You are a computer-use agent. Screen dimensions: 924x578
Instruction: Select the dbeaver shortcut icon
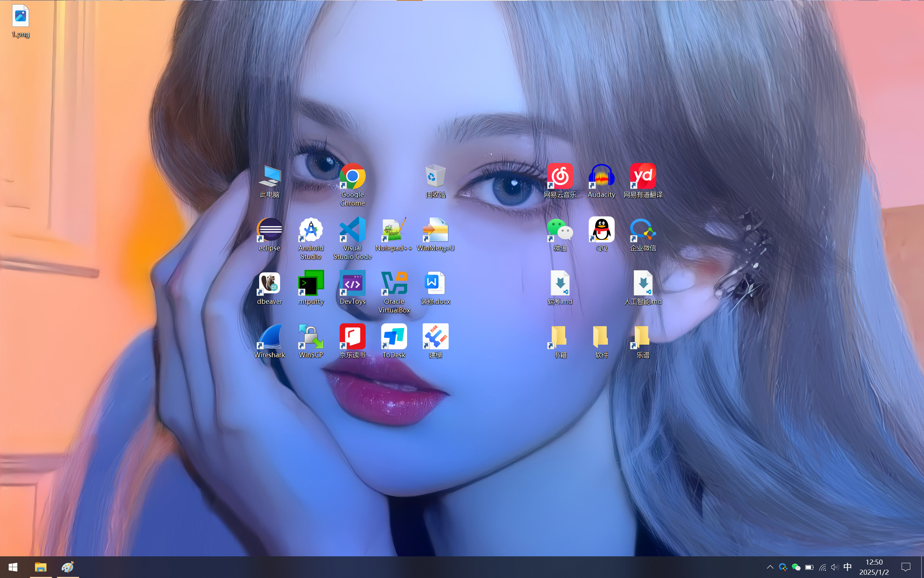[270, 288]
